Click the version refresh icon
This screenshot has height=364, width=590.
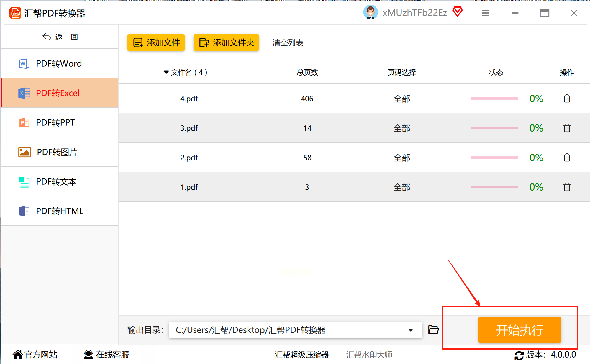click(519, 355)
